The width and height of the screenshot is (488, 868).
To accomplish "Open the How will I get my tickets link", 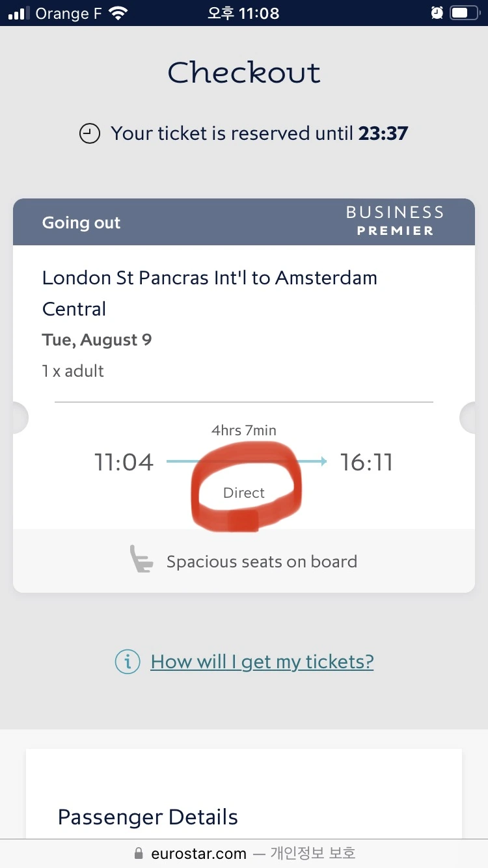I will pyautogui.click(x=262, y=662).
